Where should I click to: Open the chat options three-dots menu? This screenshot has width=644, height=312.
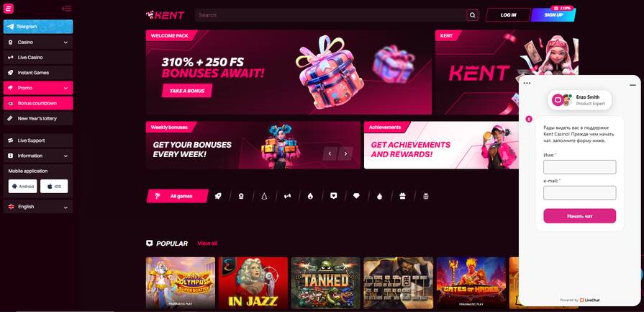pos(527,83)
